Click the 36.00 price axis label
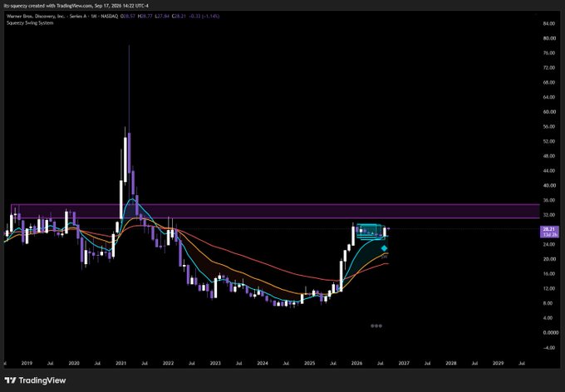 point(549,200)
